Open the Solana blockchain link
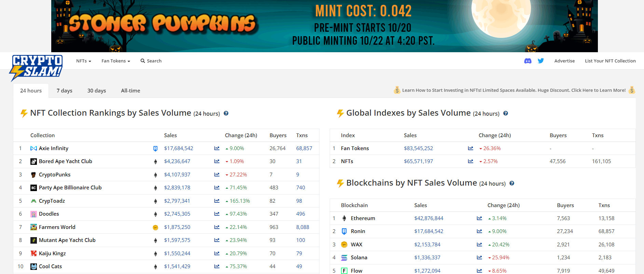The height and width of the screenshot is (274, 644). 359,258
